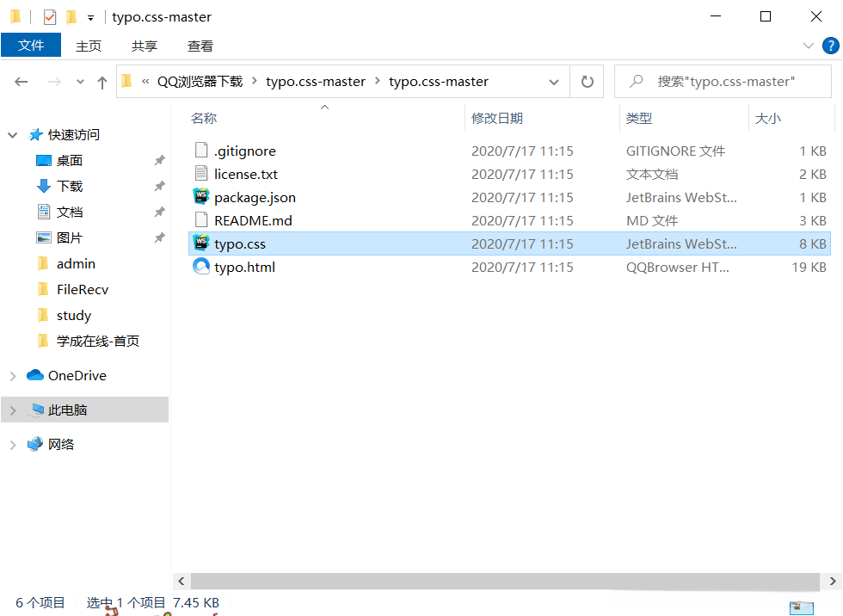The image size is (843, 616).
Task: Select the file name README.md
Action: (x=253, y=220)
